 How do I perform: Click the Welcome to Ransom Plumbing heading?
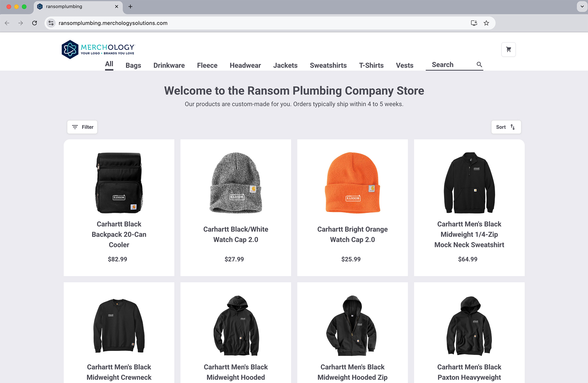pyautogui.click(x=294, y=91)
